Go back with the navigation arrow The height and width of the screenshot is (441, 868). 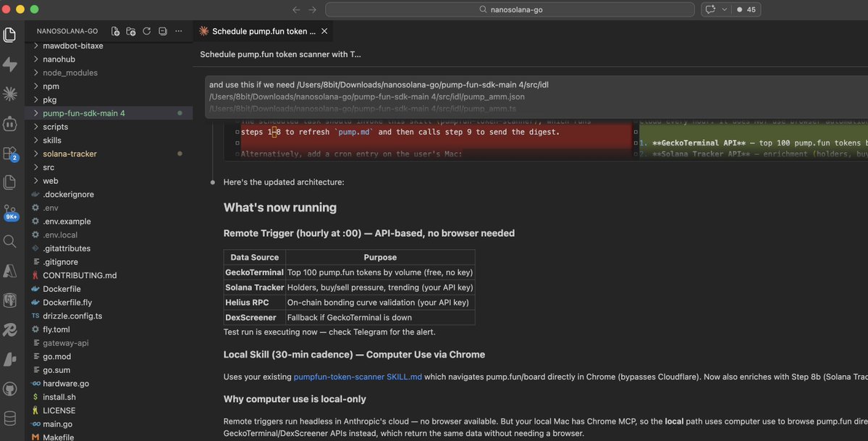point(296,9)
